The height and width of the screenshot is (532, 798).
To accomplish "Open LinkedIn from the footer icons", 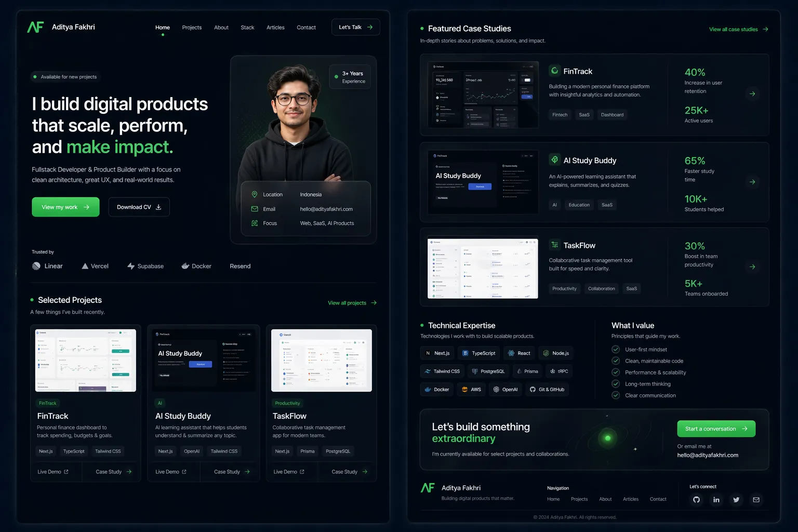I will [x=716, y=500].
